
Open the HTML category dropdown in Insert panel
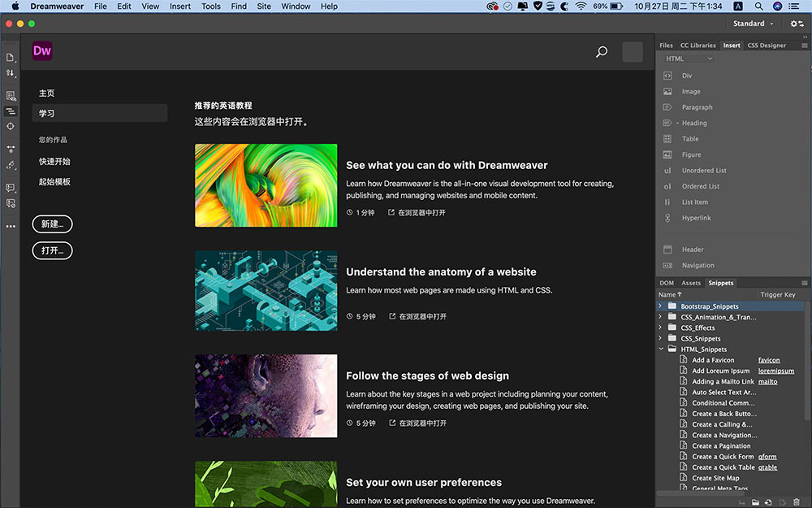coord(689,59)
